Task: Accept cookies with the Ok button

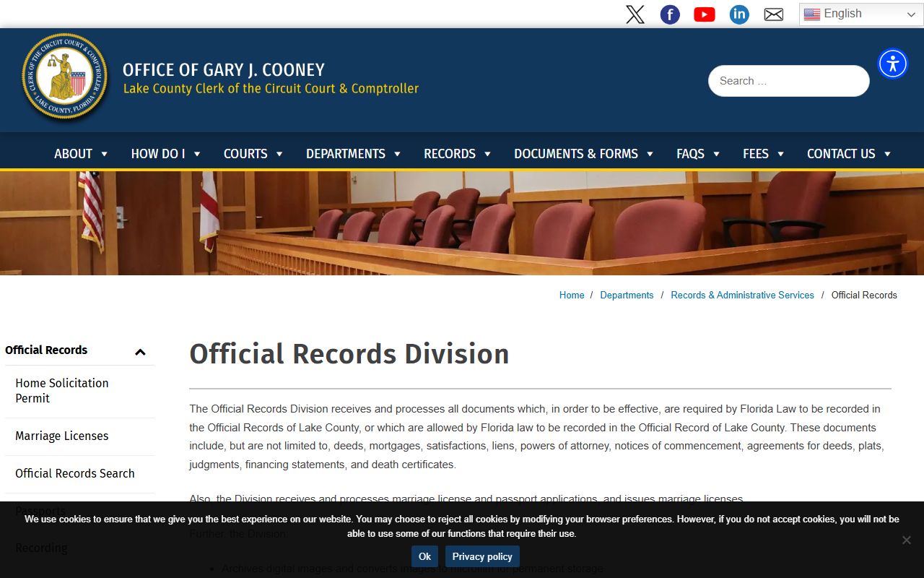Action: pyautogui.click(x=424, y=556)
